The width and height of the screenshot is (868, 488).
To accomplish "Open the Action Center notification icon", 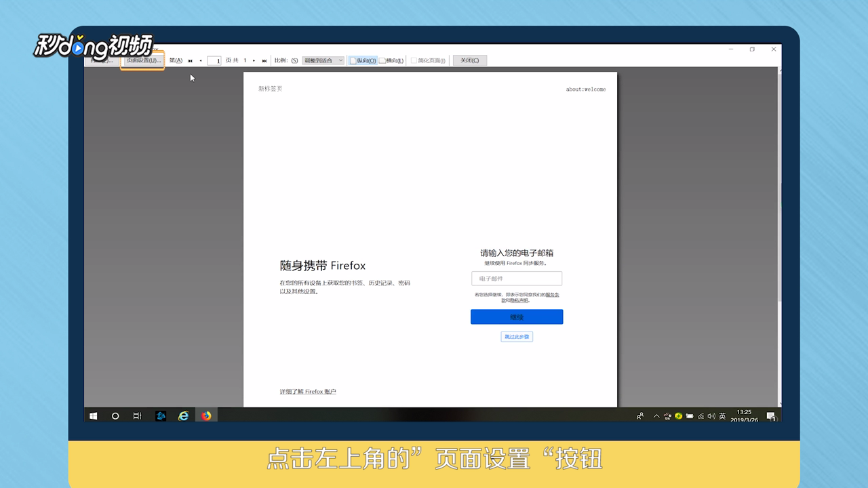I will point(771,416).
